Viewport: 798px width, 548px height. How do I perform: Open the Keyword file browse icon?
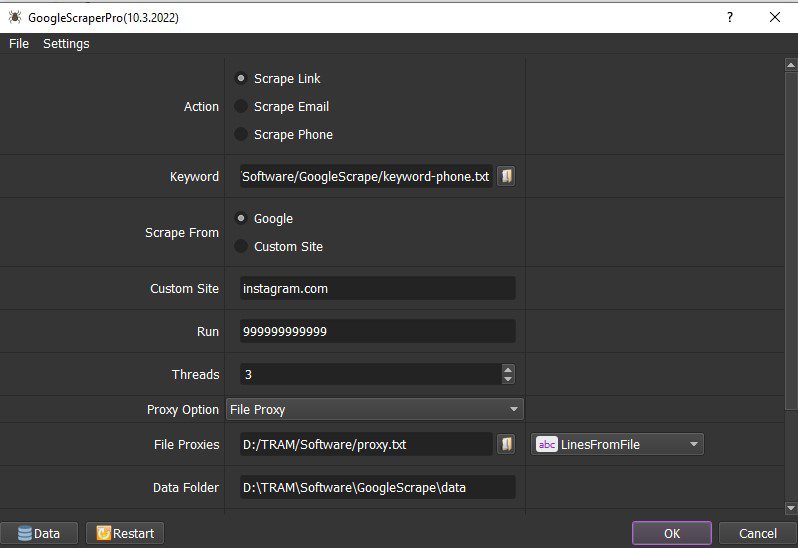[x=506, y=176]
